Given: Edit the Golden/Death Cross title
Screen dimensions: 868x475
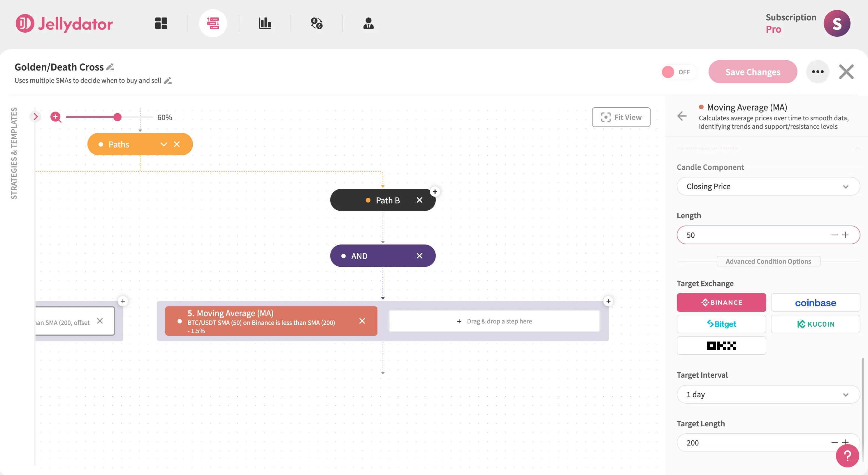Looking at the screenshot, I should 110,67.
